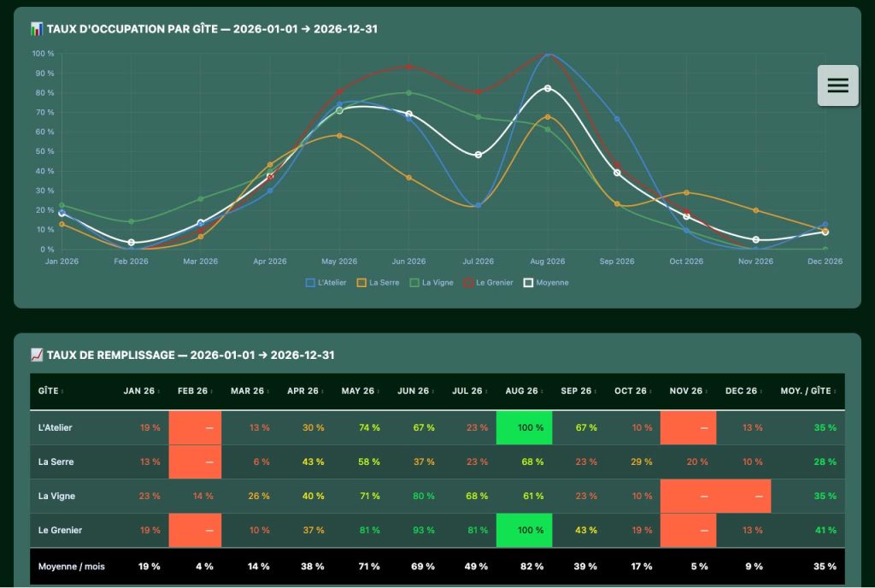Click the '100 %' y-axis label
Viewport: 875px width, 588px height.
pyautogui.click(x=43, y=54)
